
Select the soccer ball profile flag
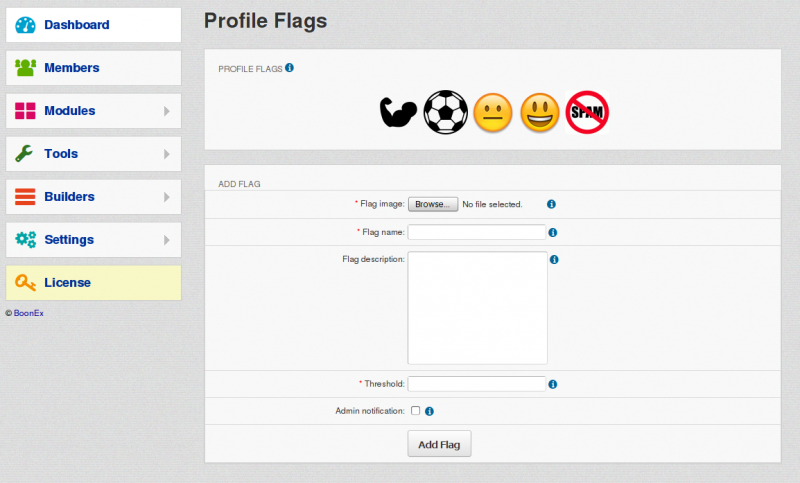445,112
